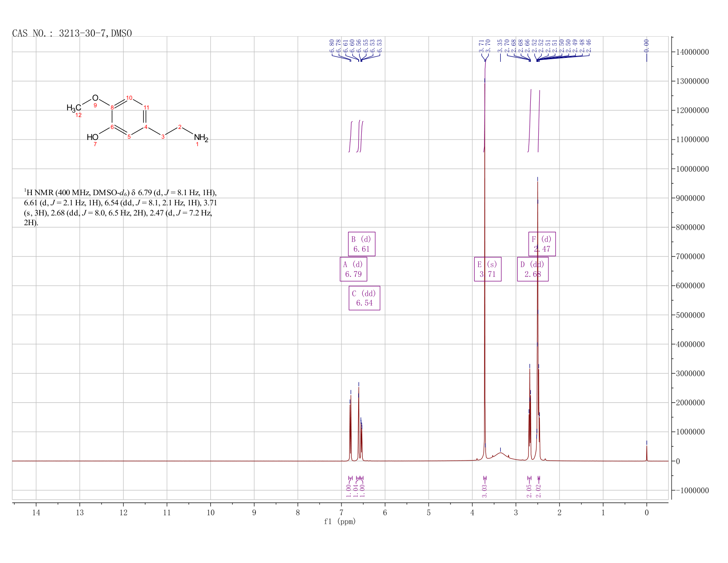Select the F (d) 2.47 multiplet label
Screen dimensions: 728x563
coord(542,244)
